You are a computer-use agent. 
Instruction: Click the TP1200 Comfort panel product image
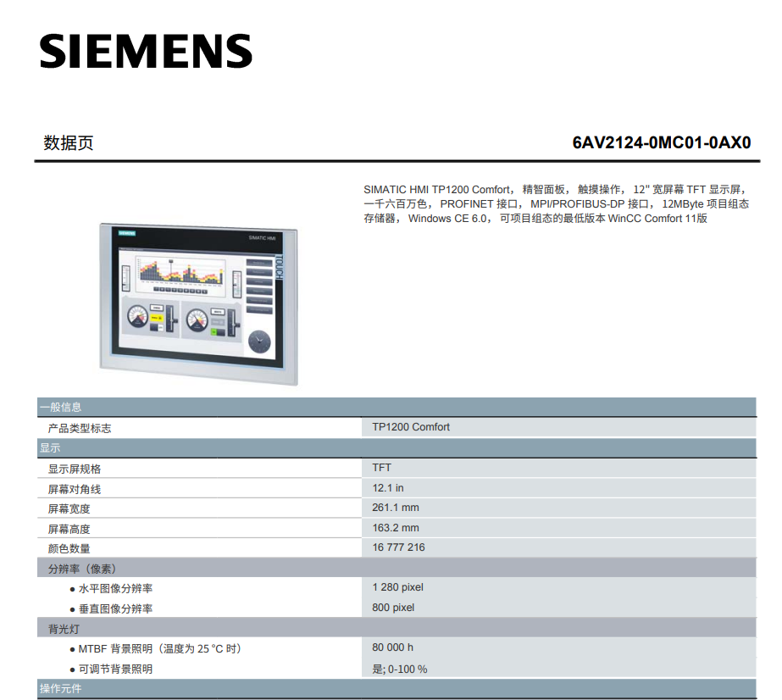[x=200, y=303]
